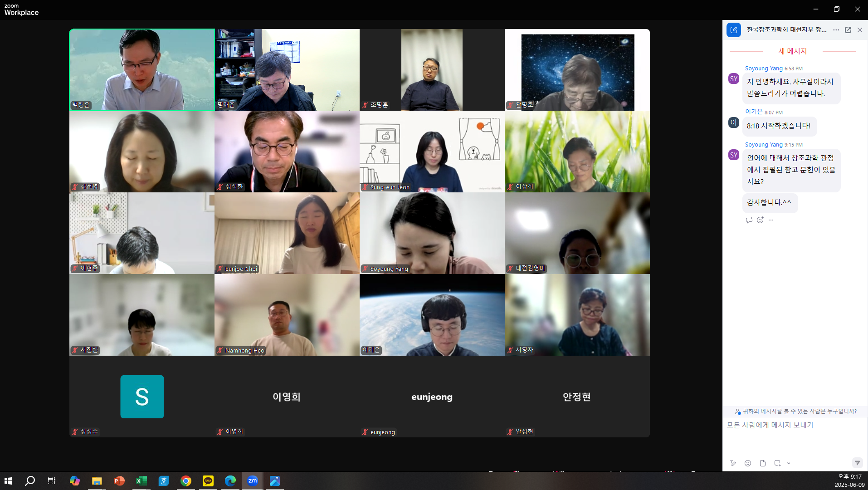The image size is (868, 490).
Task: Select eunjeong's camera-off tile
Action: point(432,397)
